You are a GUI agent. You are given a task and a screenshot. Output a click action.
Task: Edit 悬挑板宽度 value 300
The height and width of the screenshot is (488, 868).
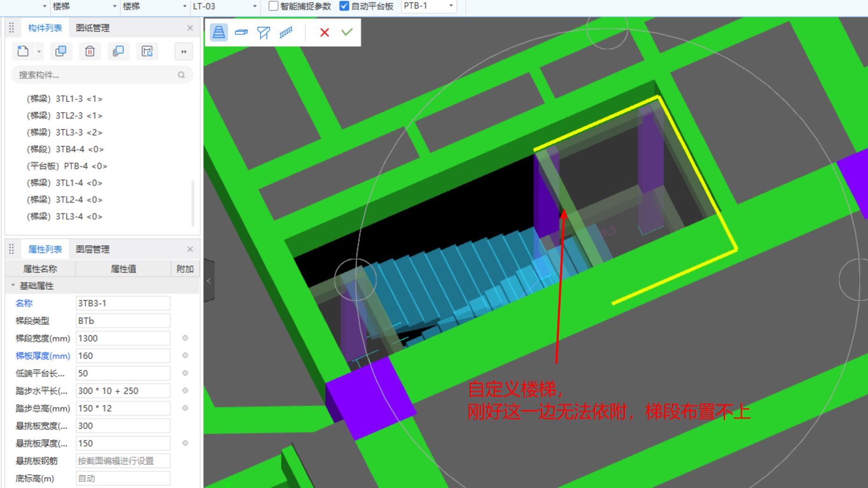[123, 426]
